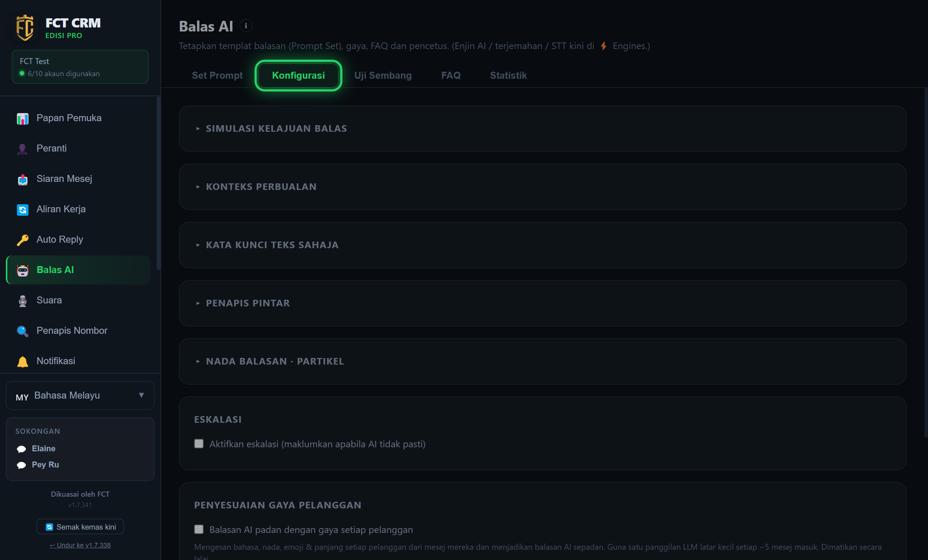Click the Semak kemas kini button
Screen dimensions: 928x560
click(x=80, y=527)
